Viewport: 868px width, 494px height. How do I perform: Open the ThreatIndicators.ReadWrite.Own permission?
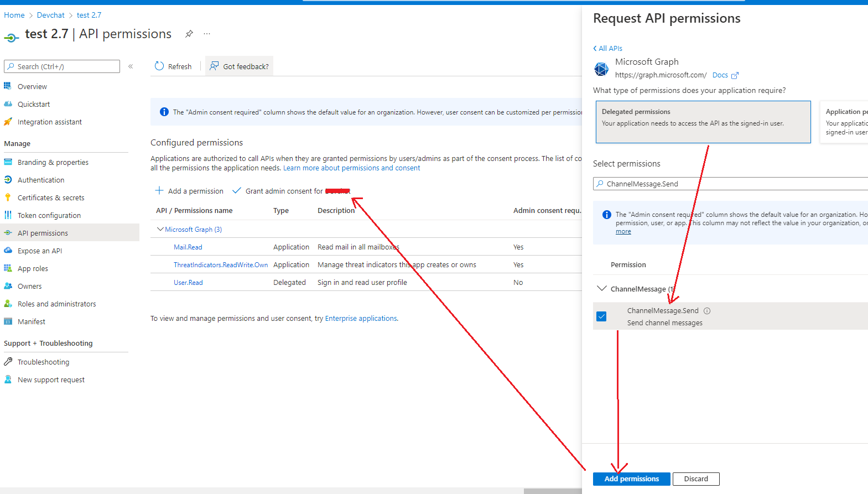[221, 265]
